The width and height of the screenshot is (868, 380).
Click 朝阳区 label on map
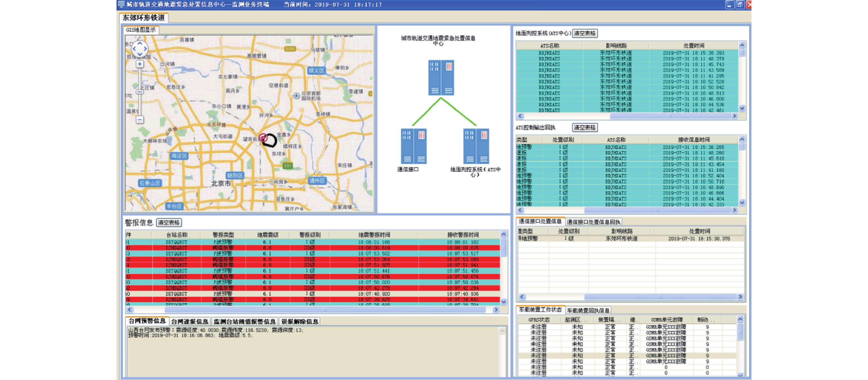point(235,176)
